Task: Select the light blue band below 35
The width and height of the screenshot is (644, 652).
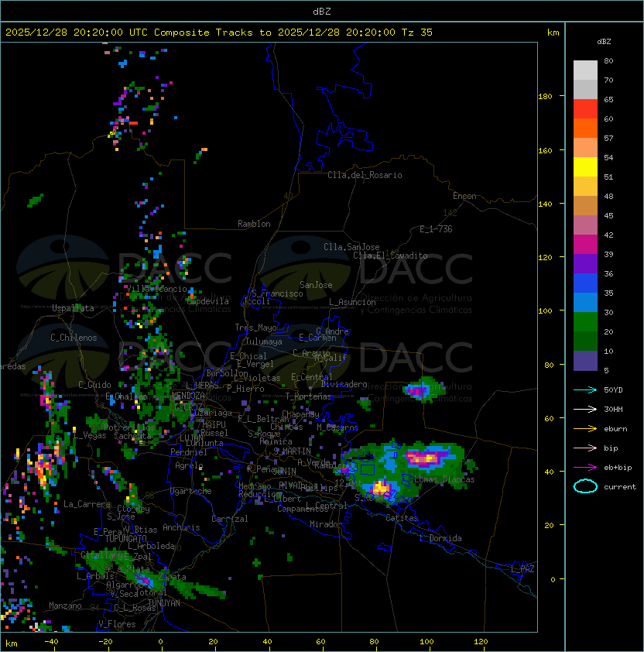Action: 585,302
